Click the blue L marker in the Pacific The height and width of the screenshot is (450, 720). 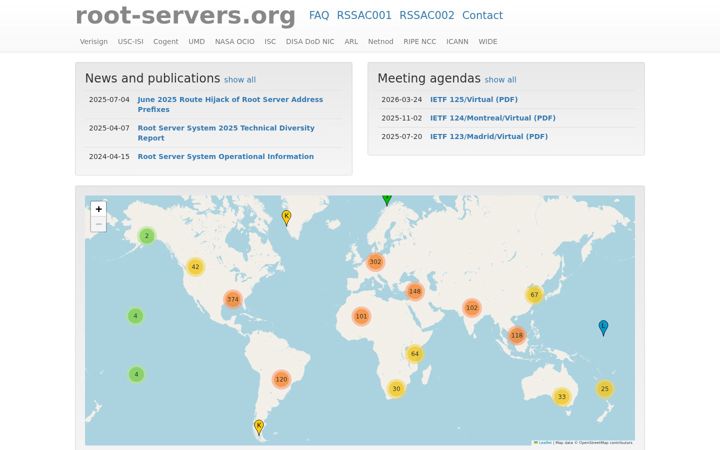point(603,328)
